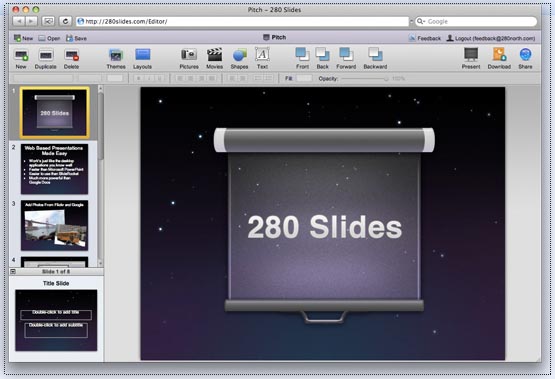The height and width of the screenshot is (379, 555).
Task: Click the browser back arrow
Action: click(x=19, y=21)
